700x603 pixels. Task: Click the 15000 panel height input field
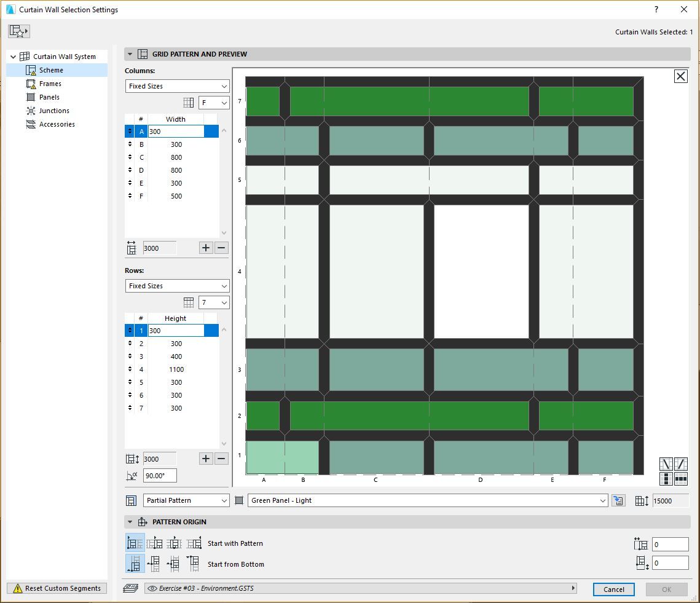click(672, 500)
